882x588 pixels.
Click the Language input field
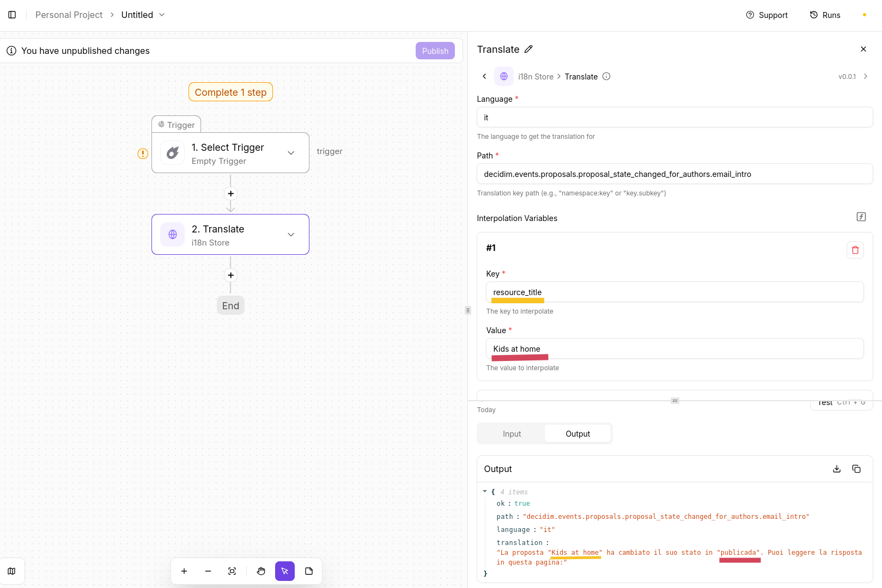tap(674, 117)
